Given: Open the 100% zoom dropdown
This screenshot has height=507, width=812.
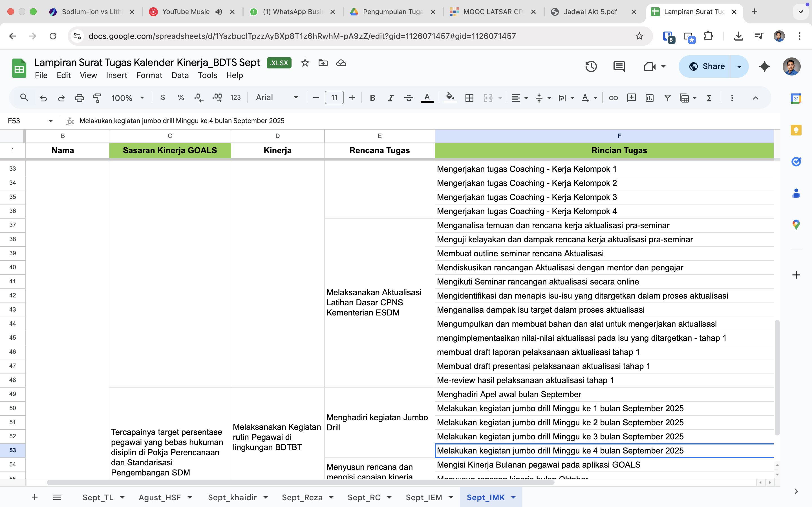Looking at the screenshot, I should pyautogui.click(x=127, y=98).
